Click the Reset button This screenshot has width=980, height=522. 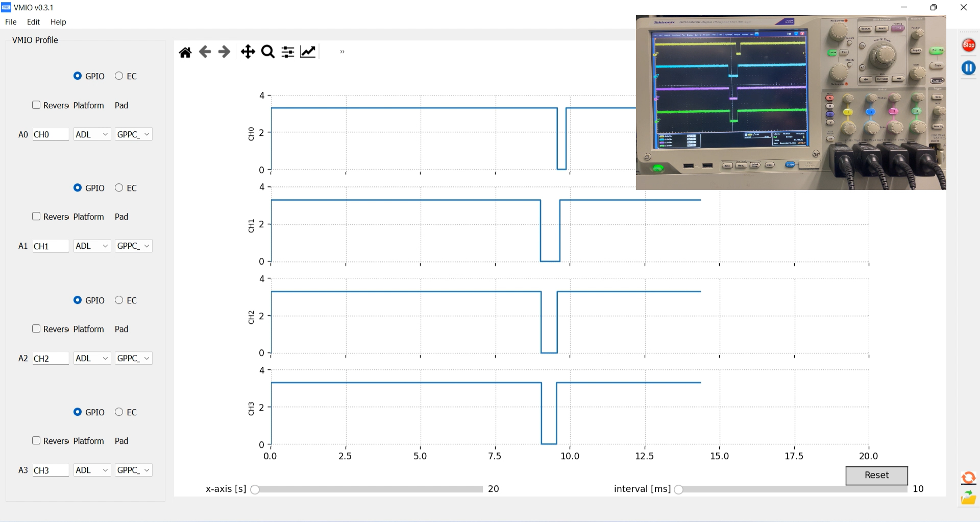(x=876, y=475)
